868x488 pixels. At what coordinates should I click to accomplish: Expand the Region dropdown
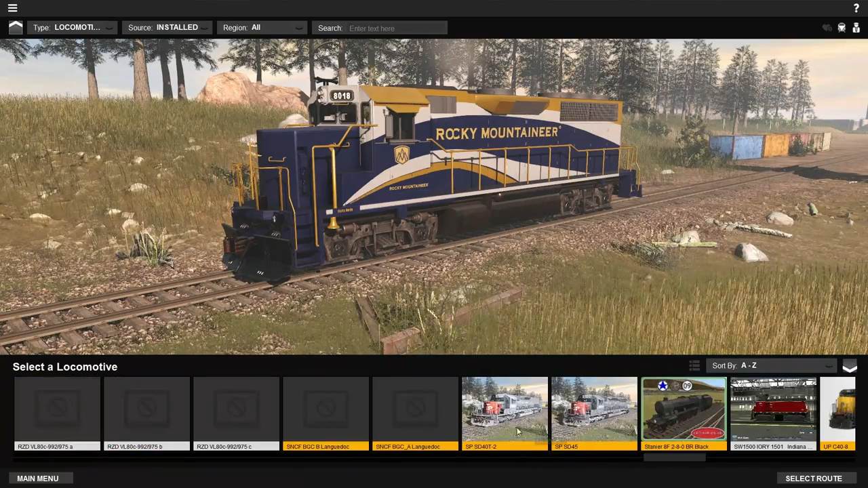coord(262,28)
